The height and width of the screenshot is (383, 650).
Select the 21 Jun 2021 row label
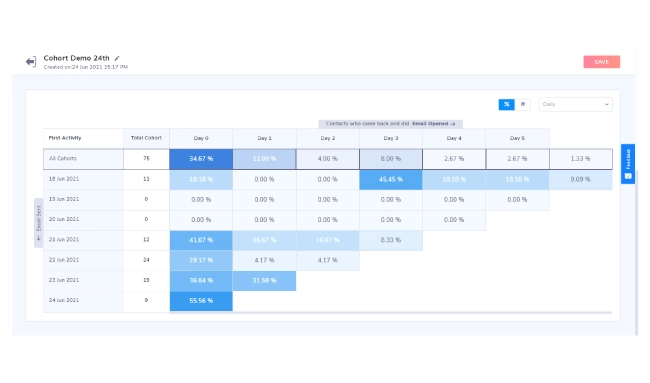[x=83, y=240]
